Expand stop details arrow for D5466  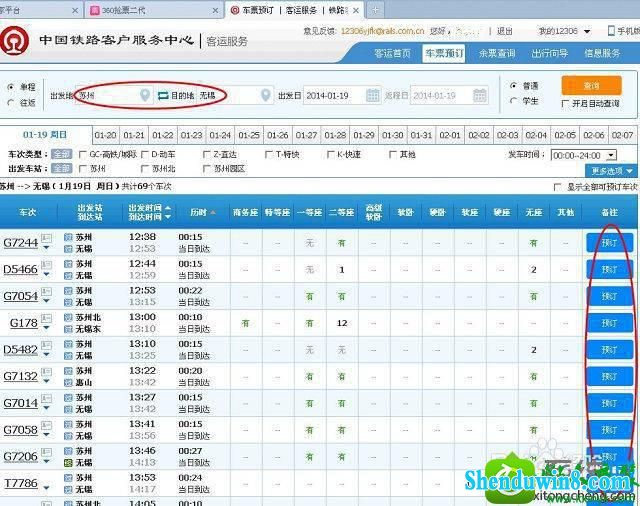coord(47,274)
